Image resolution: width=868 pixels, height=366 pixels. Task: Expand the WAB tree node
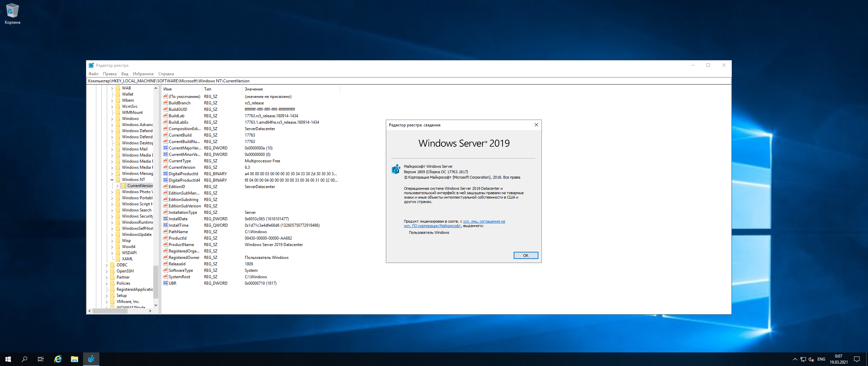tap(112, 88)
